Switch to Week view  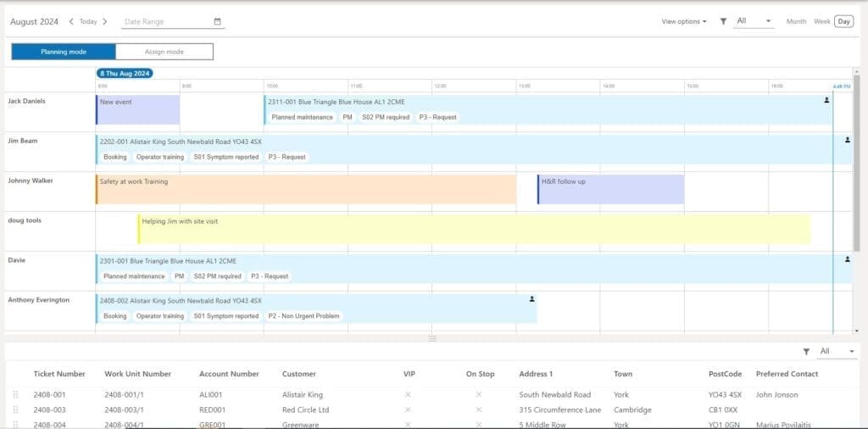pyautogui.click(x=822, y=21)
